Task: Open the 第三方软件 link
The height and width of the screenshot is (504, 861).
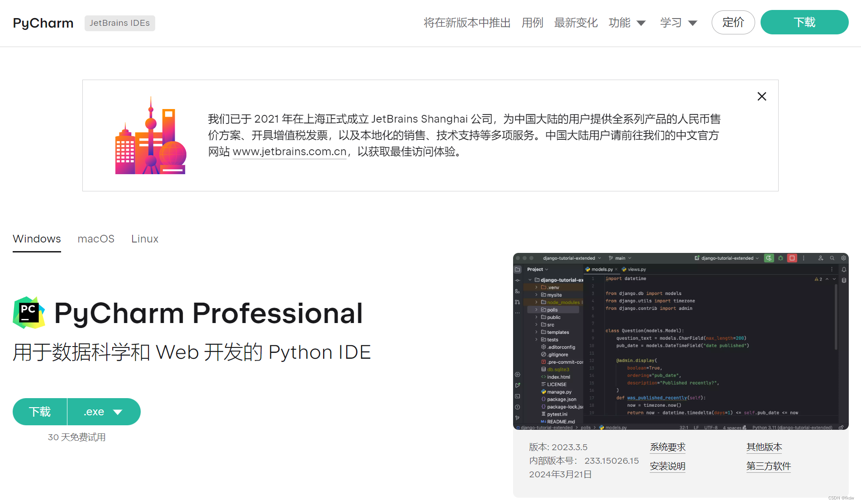Action: [769, 466]
